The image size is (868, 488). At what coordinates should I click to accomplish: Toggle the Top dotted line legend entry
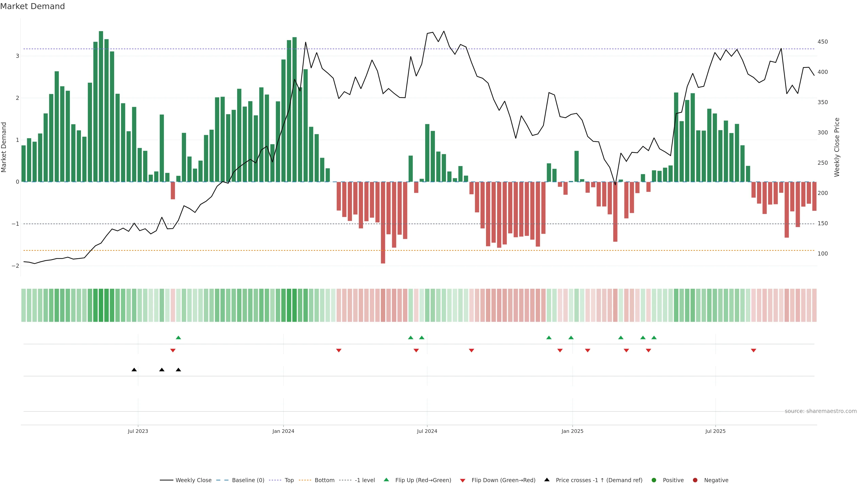pyautogui.click(x=289, y=480)
